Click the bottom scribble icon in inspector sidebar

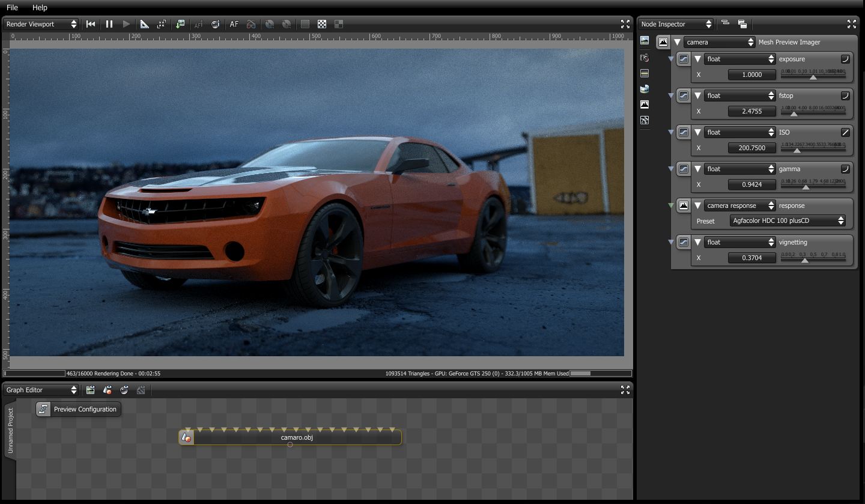coord(645,120)
